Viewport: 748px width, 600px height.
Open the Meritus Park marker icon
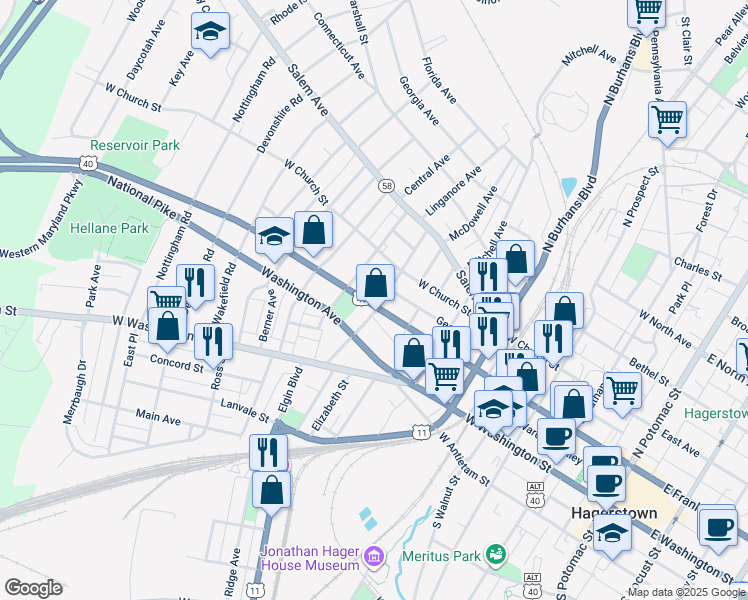tap(494, 554)
